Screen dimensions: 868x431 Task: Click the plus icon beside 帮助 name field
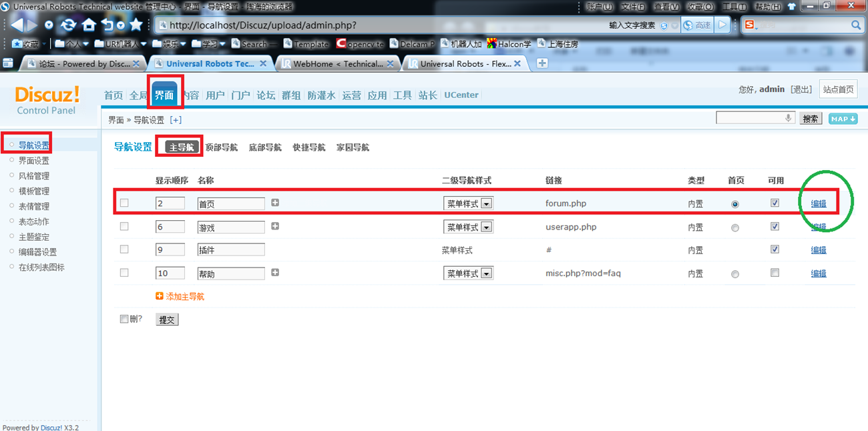(x=275, y=272)
